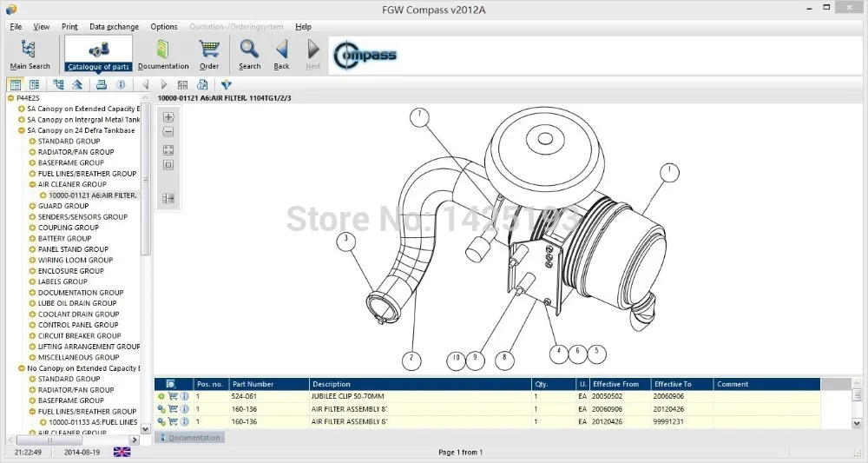Image resolution: width=868 pixels, height=463 pixels.
Task: Expand the BATTERY GROUP node
Action: click(x=32, y=239)
